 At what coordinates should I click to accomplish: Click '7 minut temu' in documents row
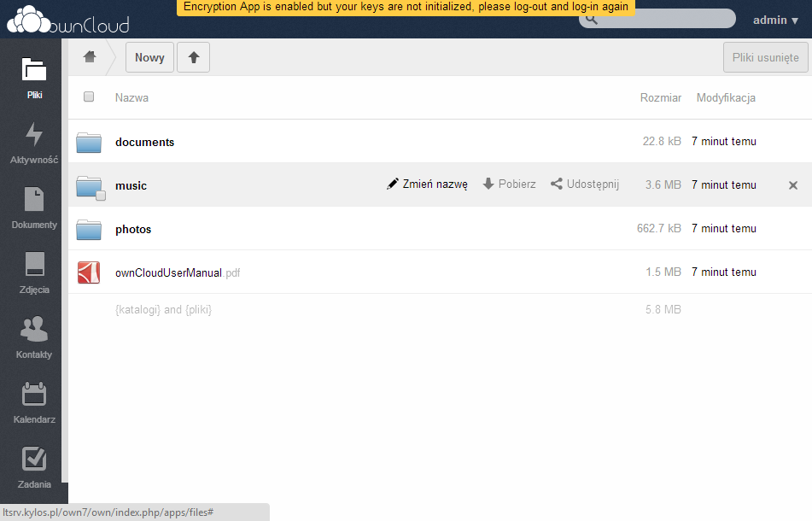pos(723,142)
